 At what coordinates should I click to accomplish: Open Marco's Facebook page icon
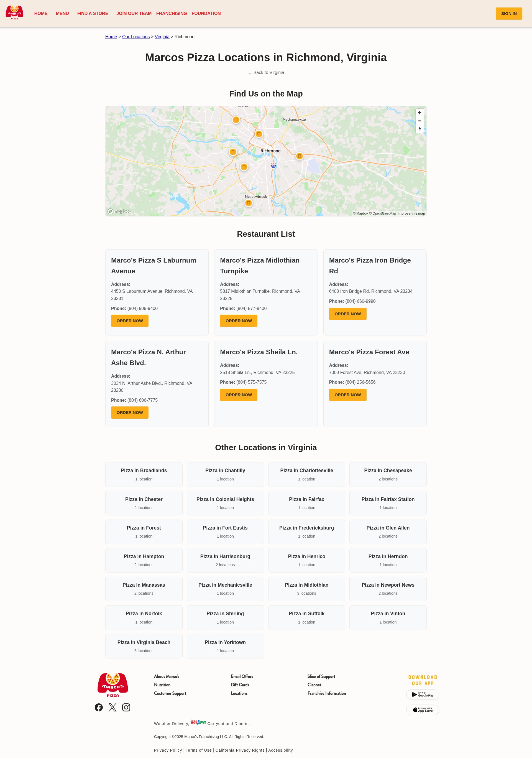click(x=99, y=707)
